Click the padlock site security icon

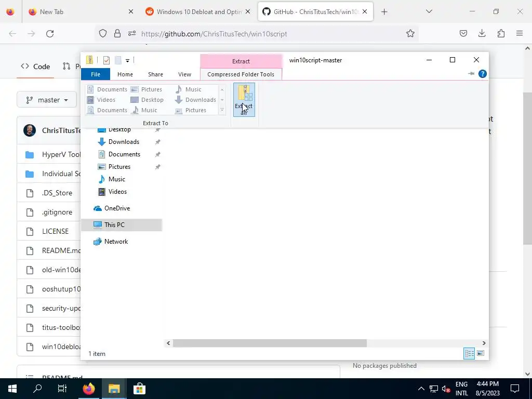[117, 34]
